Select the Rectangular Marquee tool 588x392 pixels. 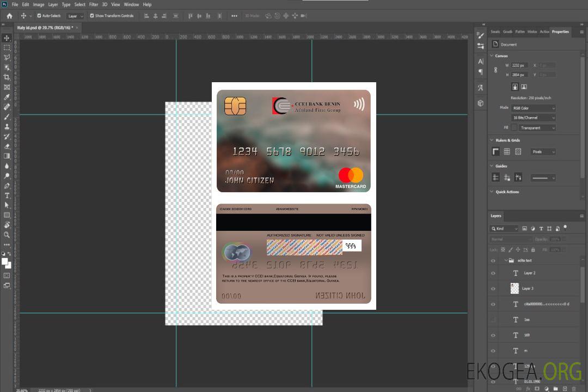pyautogui.click(x=7, y=48)
